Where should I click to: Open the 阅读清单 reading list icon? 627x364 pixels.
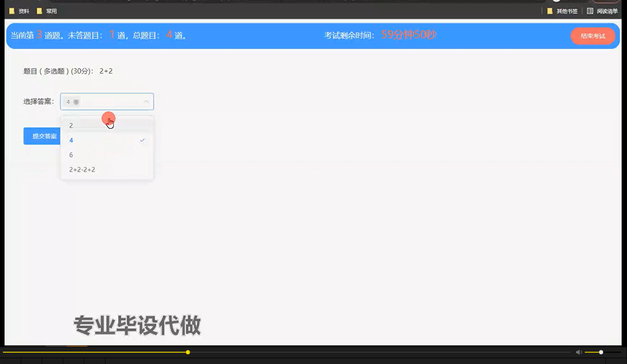pos(591,11)
